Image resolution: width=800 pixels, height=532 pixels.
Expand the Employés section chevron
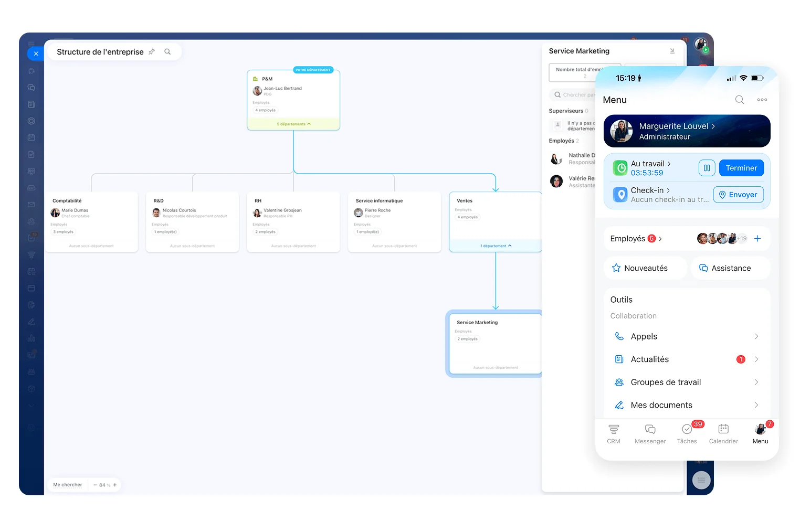[660, 239]
